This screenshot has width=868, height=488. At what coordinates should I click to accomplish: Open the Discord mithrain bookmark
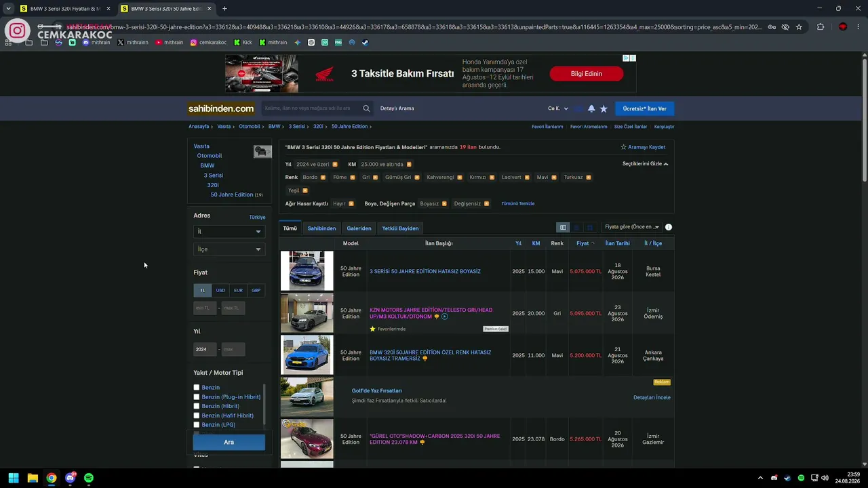96,42
